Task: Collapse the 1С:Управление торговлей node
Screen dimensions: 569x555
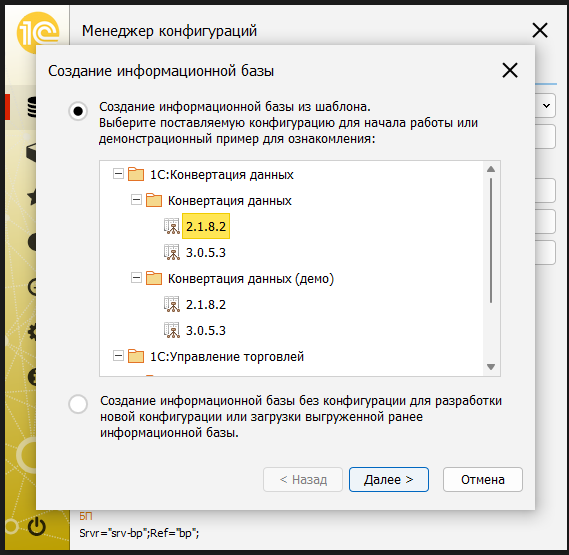Action: pos(118,356)
